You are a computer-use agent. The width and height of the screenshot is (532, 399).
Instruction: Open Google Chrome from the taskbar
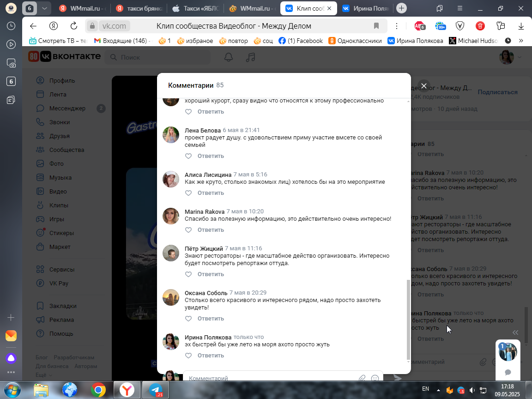(x=98, y=390)
